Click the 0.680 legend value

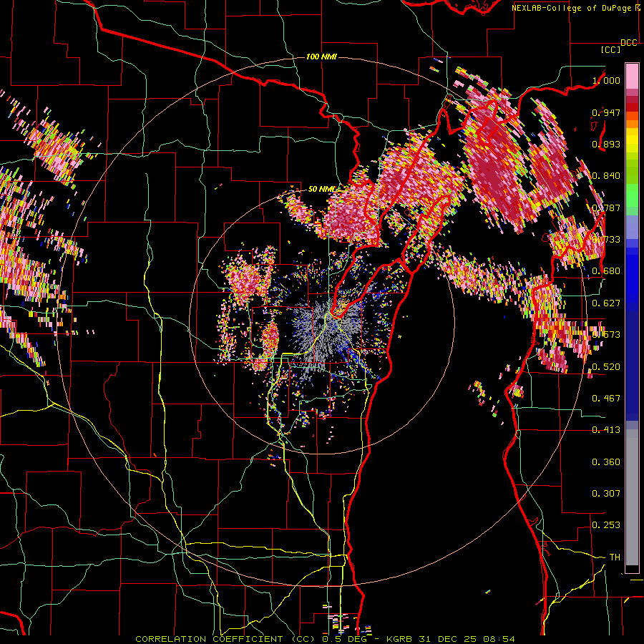click(606, 271)
